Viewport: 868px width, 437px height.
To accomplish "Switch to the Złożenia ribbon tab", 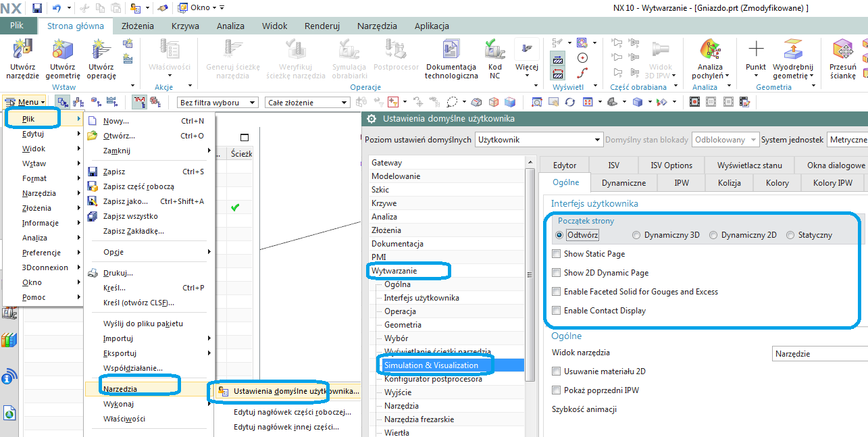I will [x=138, y=26].
